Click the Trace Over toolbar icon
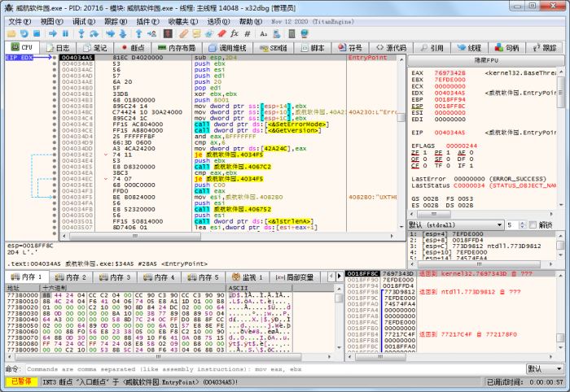The image size is (570, 392). tap(123, 34)
